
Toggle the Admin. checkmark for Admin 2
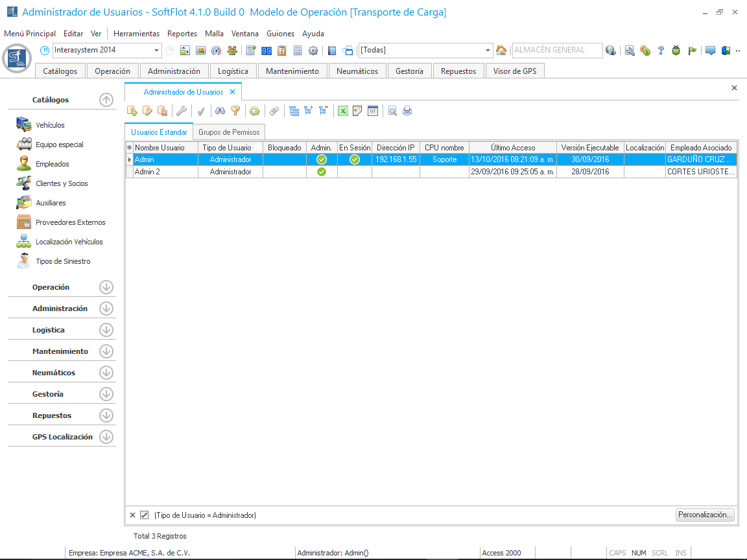(322, 172)
